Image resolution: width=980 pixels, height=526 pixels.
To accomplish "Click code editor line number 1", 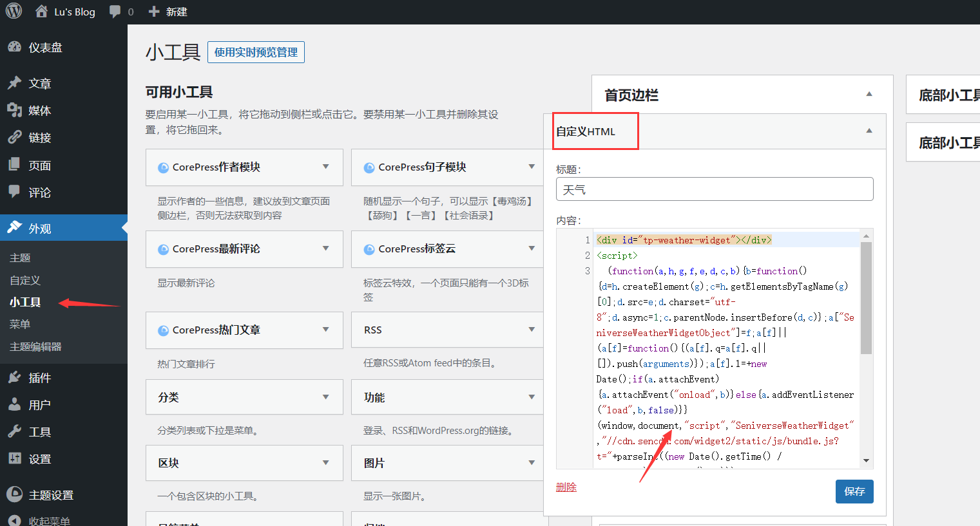I will tap(588, 240).
